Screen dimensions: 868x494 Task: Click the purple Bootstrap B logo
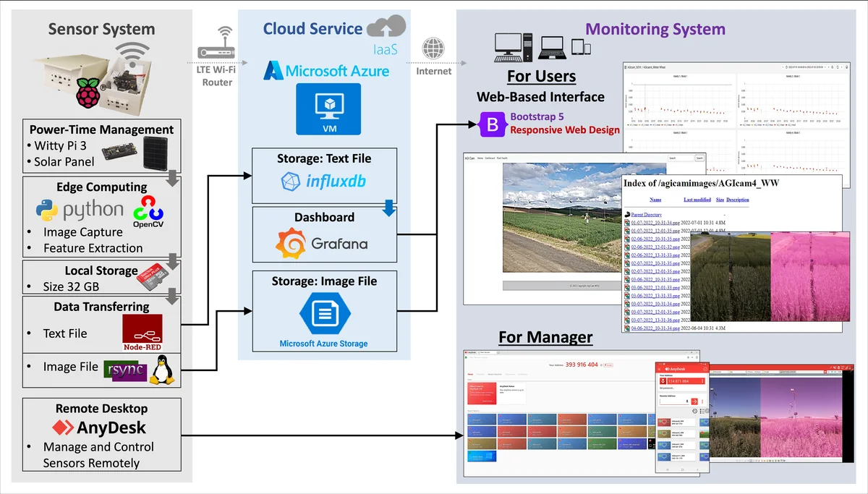[x=493, y=124]
